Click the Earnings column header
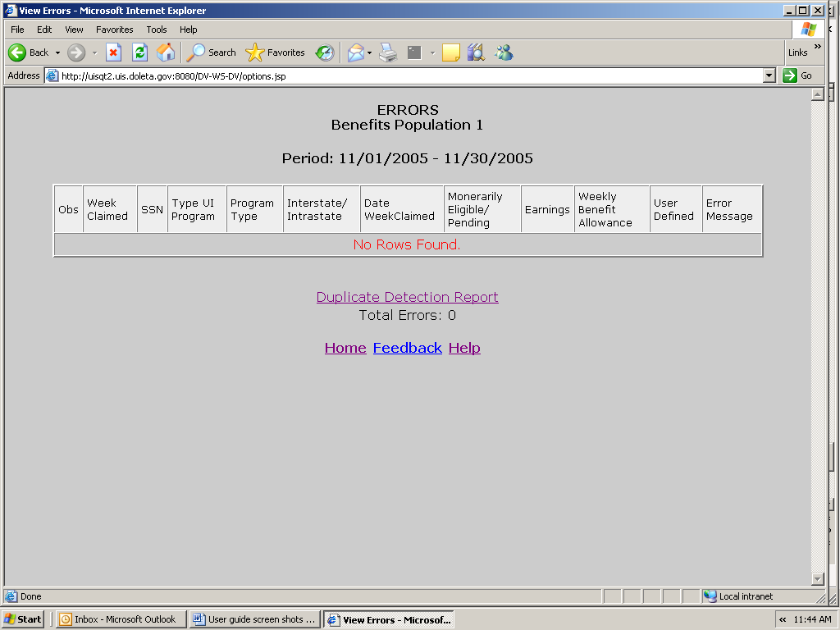The image size is (840, 630). pos(547,209)
